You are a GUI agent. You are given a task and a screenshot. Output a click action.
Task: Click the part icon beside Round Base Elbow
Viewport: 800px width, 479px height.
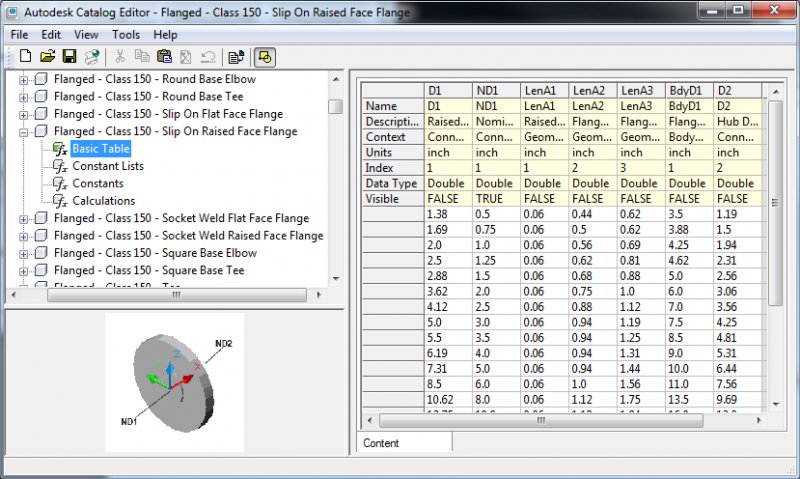point(41,79)
